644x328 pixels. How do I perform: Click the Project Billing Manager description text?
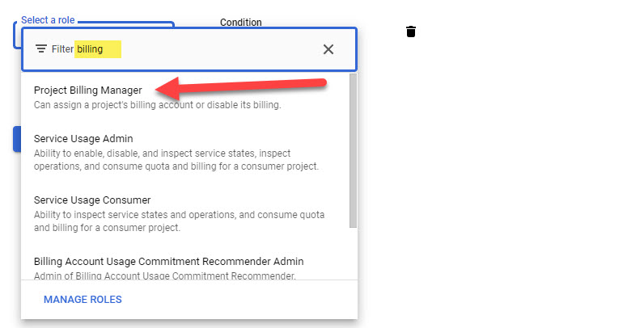[157, 105]
